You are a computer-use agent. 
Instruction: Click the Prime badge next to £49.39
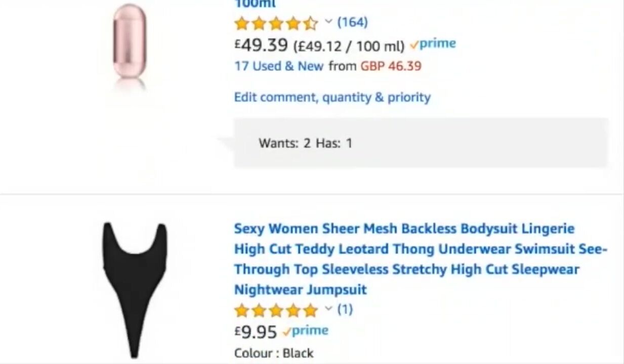433,44
